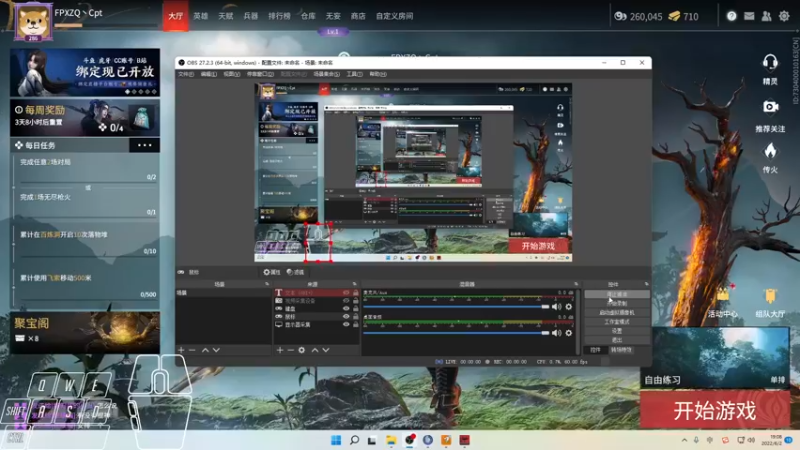Click 退出 in OBS controls

tap(617, 340)
